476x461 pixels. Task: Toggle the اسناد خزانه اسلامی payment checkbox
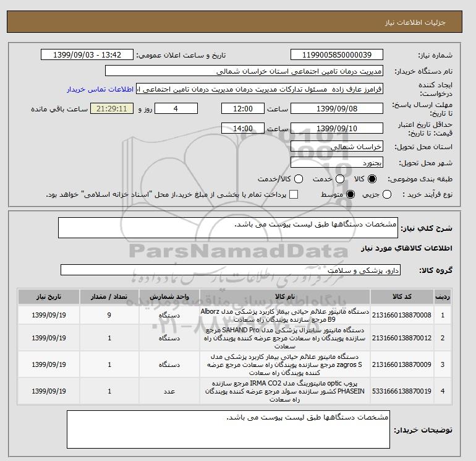click(x=294, y=194)
